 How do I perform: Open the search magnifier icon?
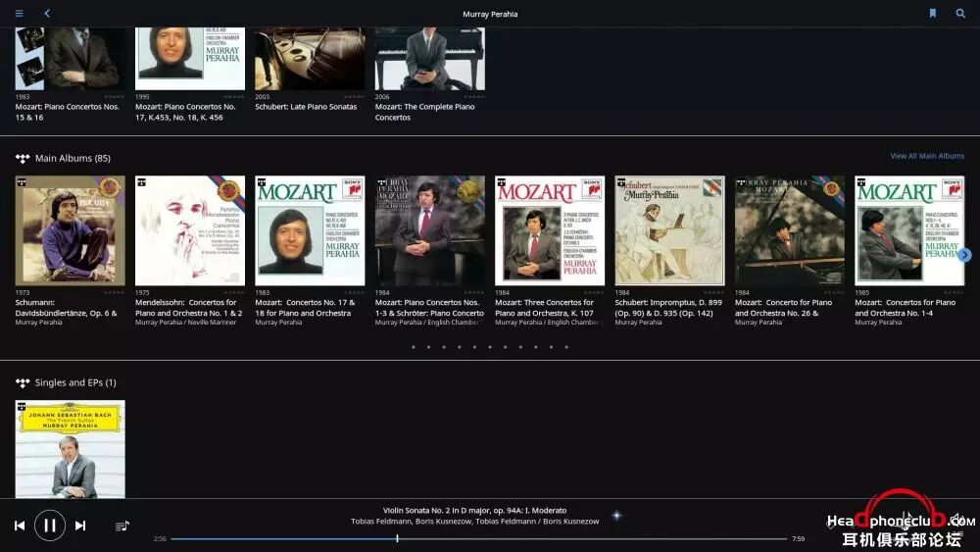[x=960, y=13]
